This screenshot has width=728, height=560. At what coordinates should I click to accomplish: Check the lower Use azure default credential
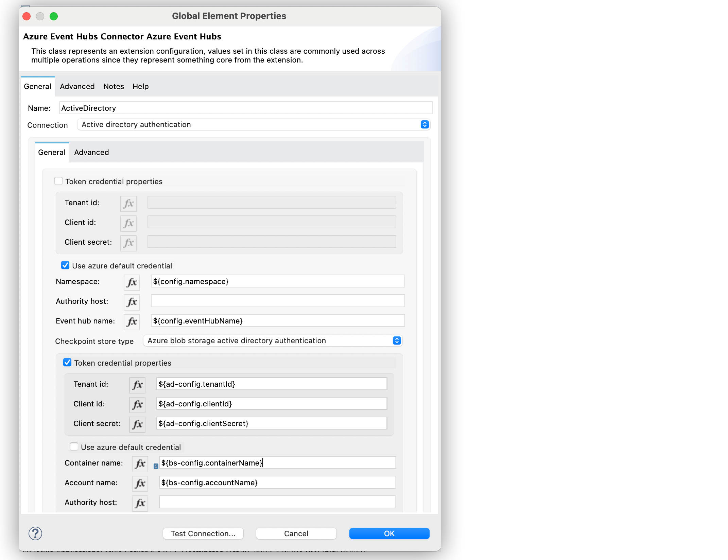click(x=74, y=447)
